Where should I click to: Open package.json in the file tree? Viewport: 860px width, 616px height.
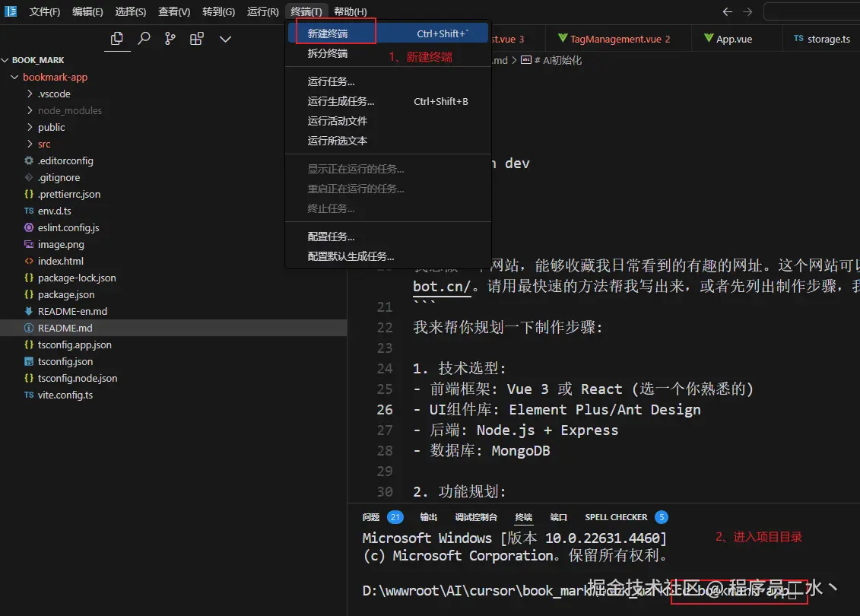(x=173, y=294)
